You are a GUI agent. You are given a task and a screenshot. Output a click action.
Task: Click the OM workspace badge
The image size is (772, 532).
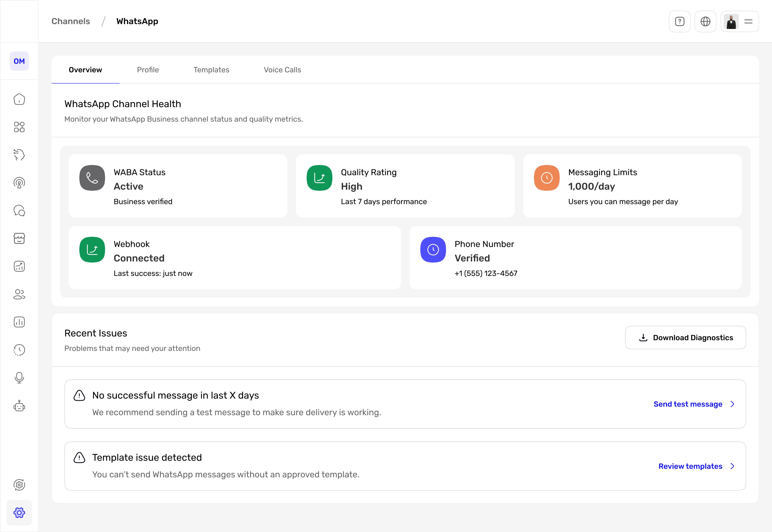[x=19, y=61]
